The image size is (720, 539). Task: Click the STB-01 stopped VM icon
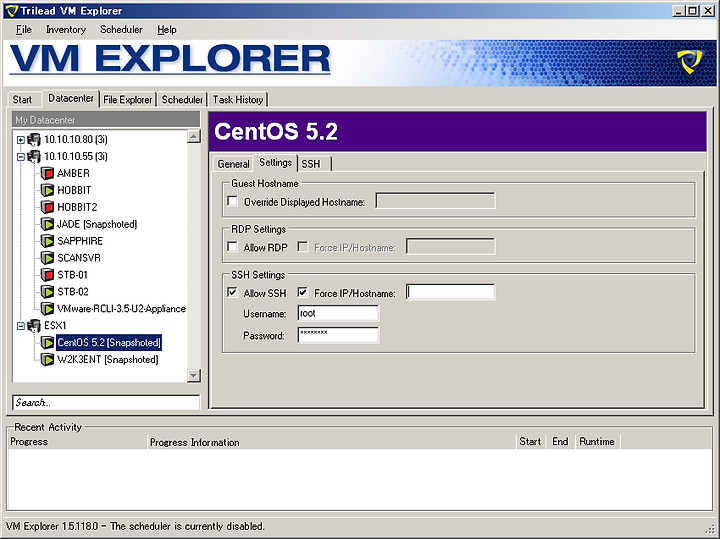(x=47, y=275)
